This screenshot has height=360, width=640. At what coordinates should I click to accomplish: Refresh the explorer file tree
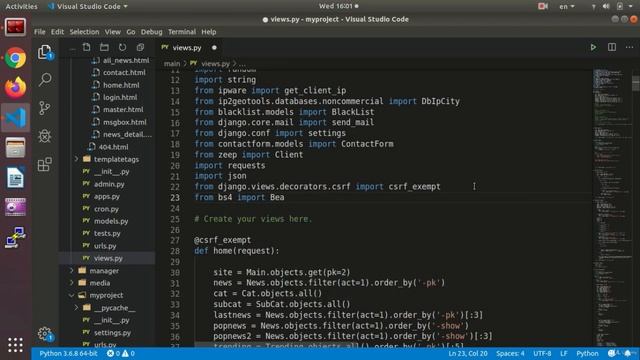(x=122, y=47)
